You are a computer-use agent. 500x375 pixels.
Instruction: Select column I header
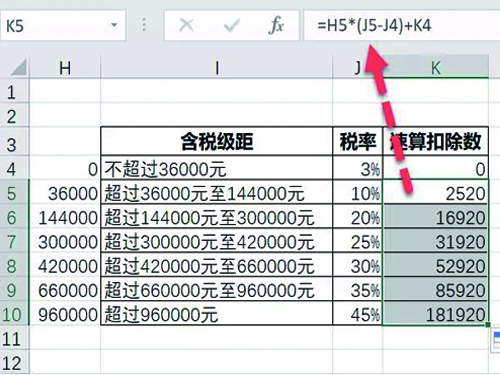(217, 68)
